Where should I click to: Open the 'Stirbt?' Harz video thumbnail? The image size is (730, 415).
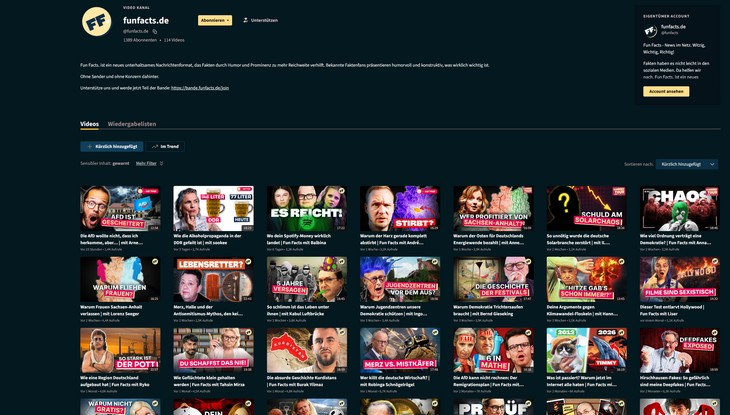pos(400,208)
